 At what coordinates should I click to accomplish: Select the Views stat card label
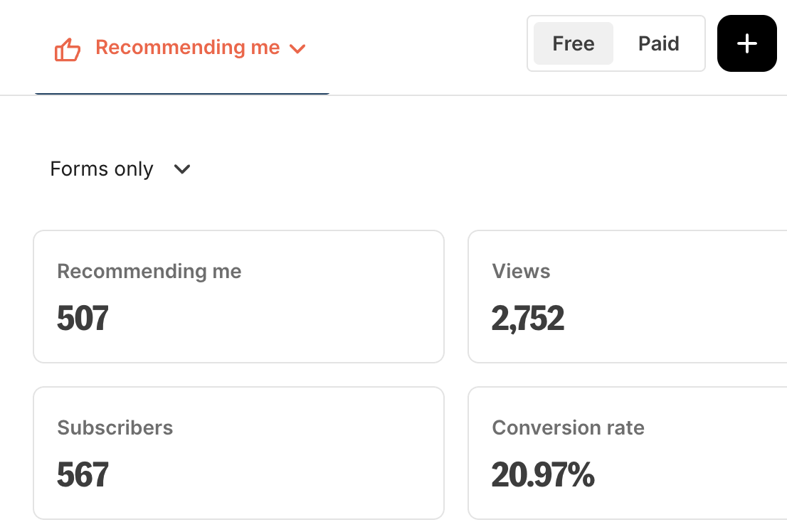point(521,272)
